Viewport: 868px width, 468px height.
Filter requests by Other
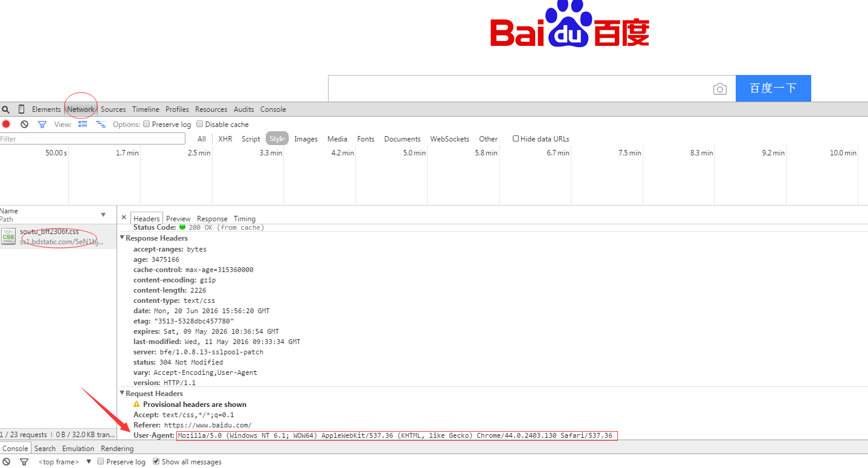coord(489,138)
